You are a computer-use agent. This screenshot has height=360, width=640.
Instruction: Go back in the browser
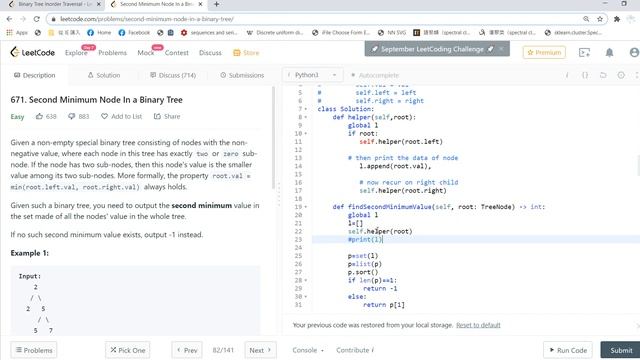(x=9, y=19)
